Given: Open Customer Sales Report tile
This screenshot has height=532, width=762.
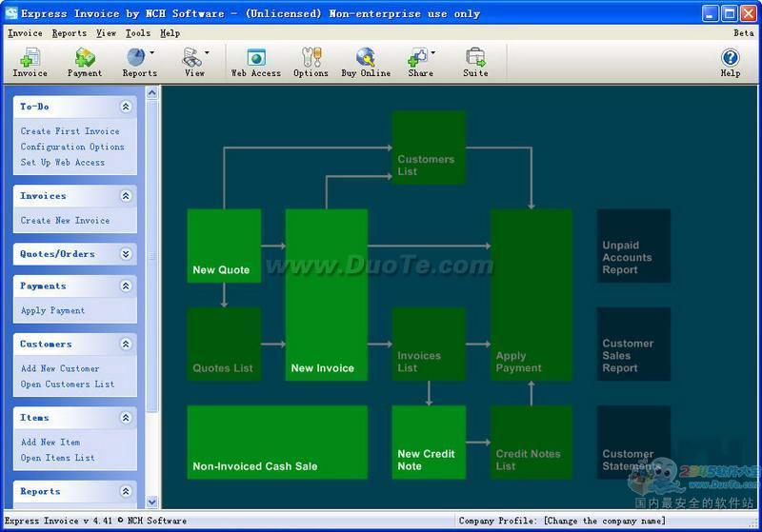Looking at the screenshot, I should point(633,344).
